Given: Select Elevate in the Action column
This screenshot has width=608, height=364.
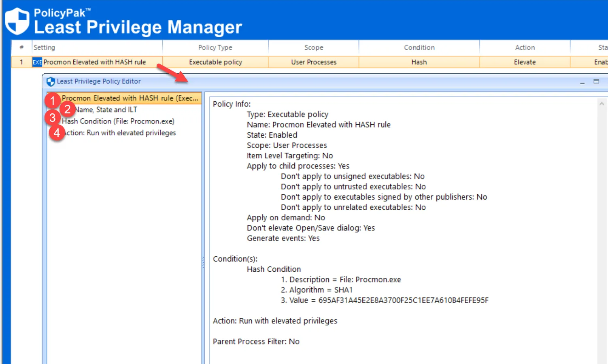Looking at the screenshot, I should (525, 62).
